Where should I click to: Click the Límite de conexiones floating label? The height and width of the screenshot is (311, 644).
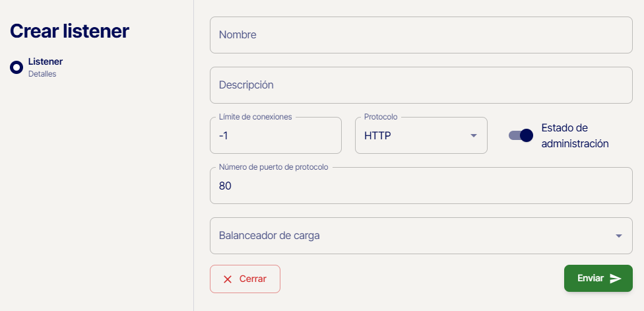tap(255, 117)
